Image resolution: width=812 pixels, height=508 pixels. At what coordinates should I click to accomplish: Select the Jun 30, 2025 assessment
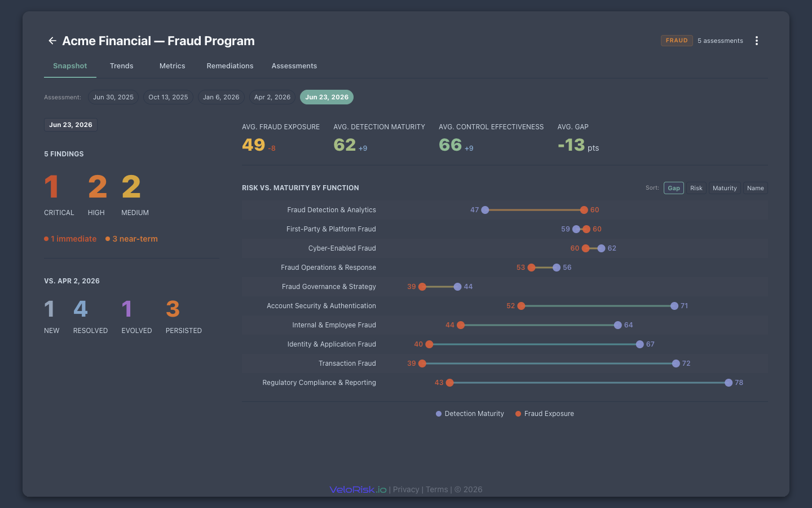(113, 97)
